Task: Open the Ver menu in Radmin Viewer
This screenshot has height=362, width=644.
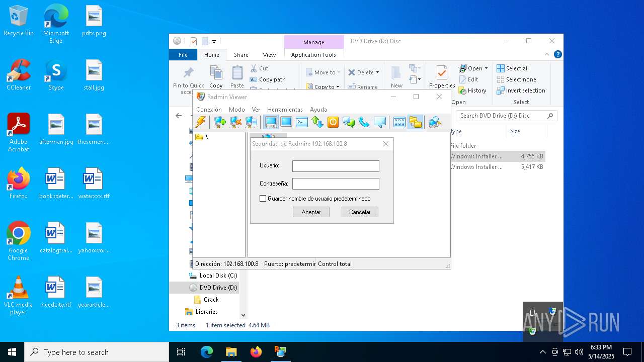Action: (x=256, y=109)
